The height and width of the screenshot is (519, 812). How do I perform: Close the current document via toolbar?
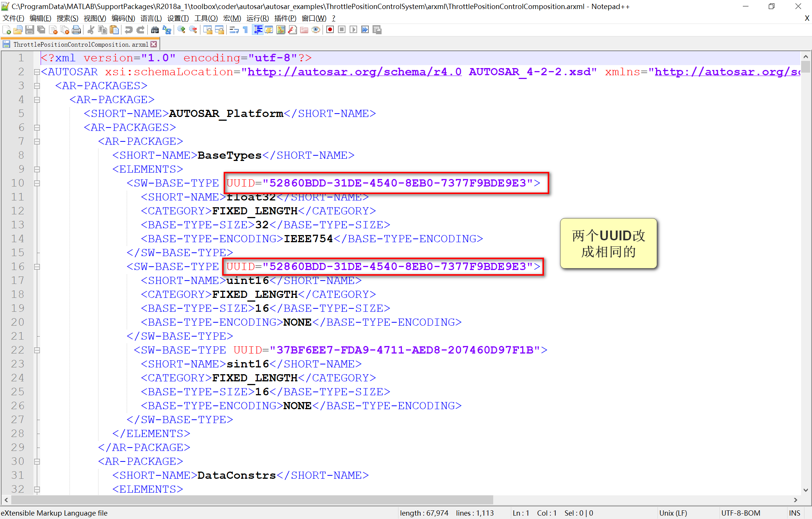tap(53, 30)
